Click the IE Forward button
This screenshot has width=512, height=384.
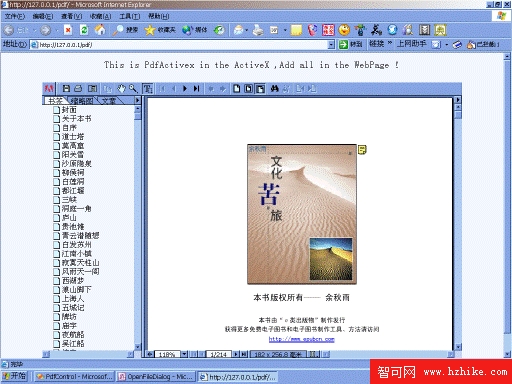tap(46, 30)
